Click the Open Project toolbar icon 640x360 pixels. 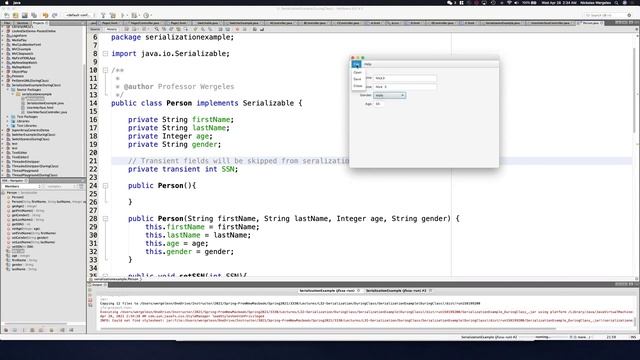click(x=24, y=16)
